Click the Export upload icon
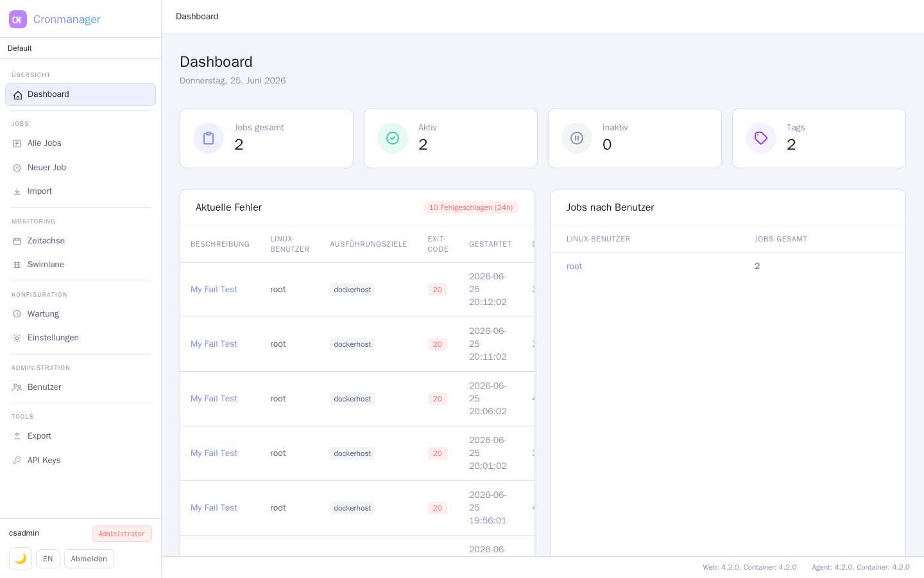This screenshot has height=578, width=924. pyautogui.click(x=17, y=436)
